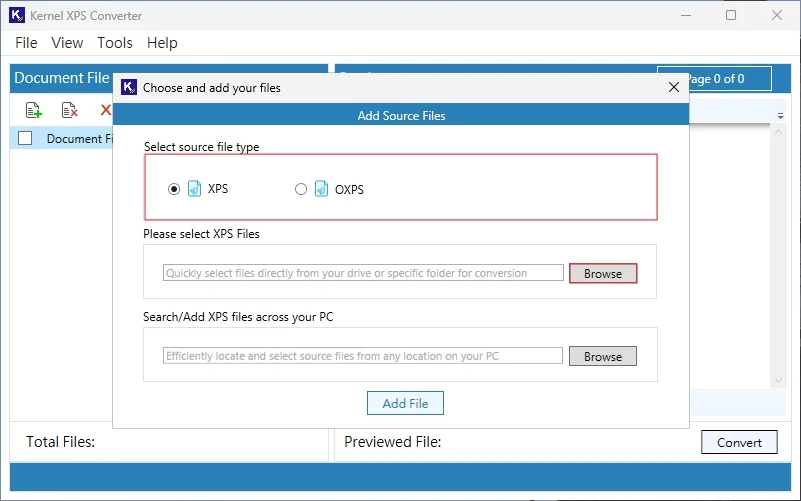The width and height of the screenshot is (801, 501).
Task: Close the Kernel XPS Converter main window
Action: [777, 15]
